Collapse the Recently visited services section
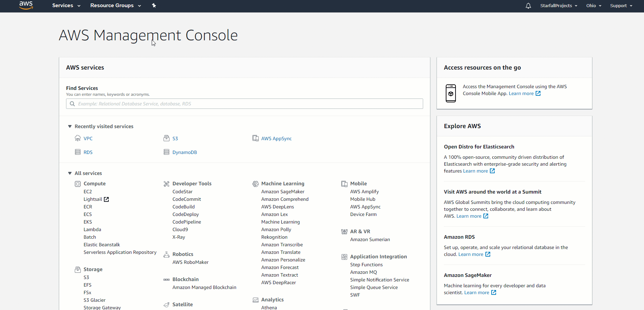 pos(70,126)
